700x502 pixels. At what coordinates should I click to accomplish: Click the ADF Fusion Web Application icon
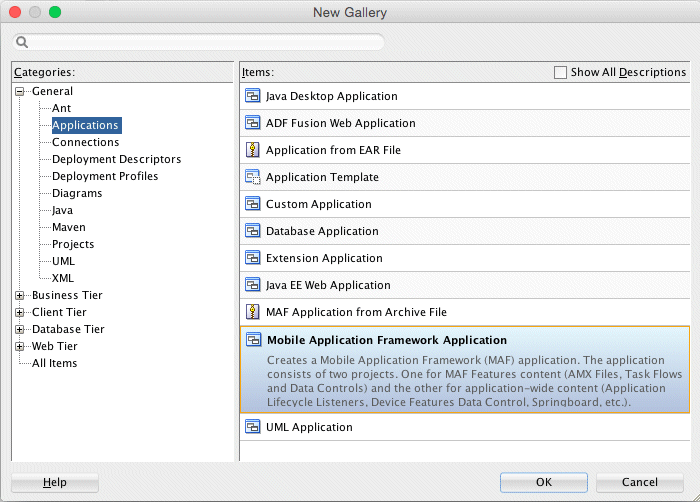tap(253, 124)
